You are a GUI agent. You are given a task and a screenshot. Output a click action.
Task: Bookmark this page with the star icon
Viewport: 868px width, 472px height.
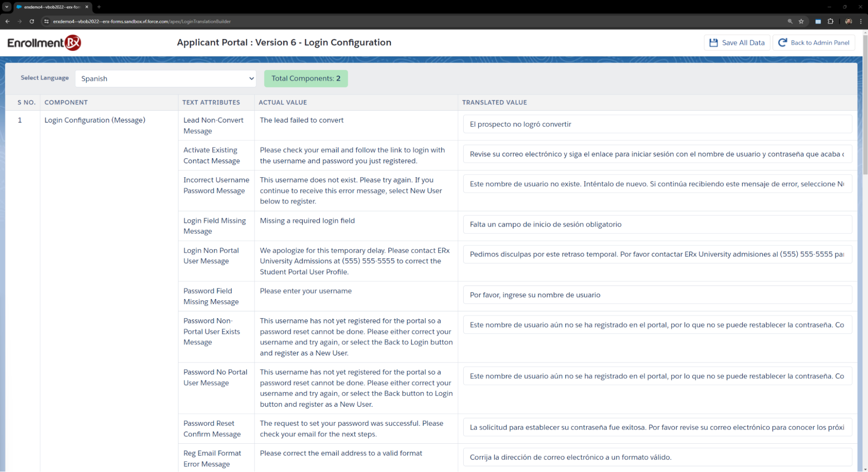801,21
